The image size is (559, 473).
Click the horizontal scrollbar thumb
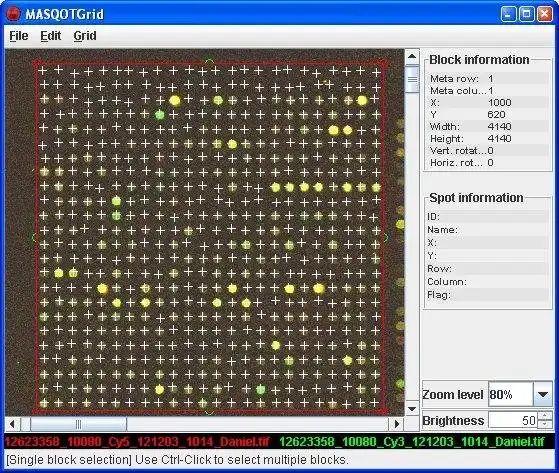[x=78, y=424]
